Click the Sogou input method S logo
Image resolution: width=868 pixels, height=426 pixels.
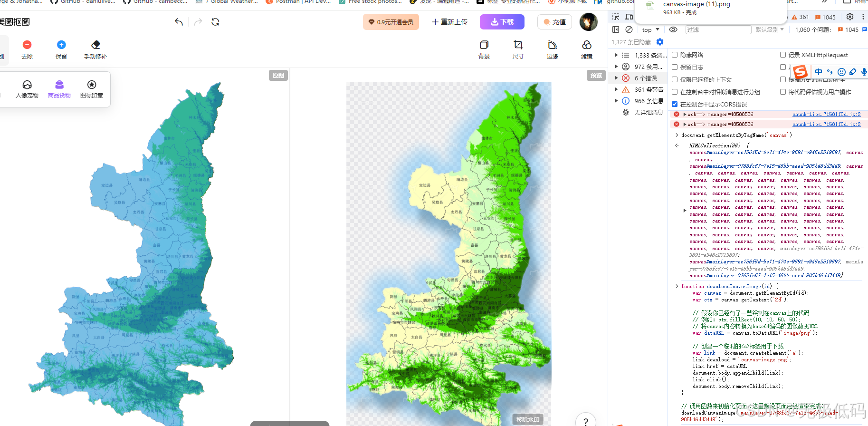(800, 72)
